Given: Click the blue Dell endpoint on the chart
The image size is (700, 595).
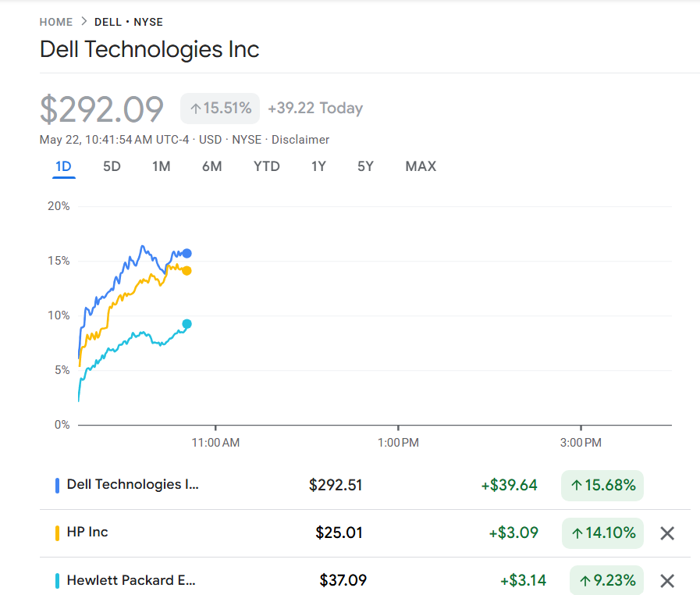Looking at the screenshot, I should pos(187,253).
